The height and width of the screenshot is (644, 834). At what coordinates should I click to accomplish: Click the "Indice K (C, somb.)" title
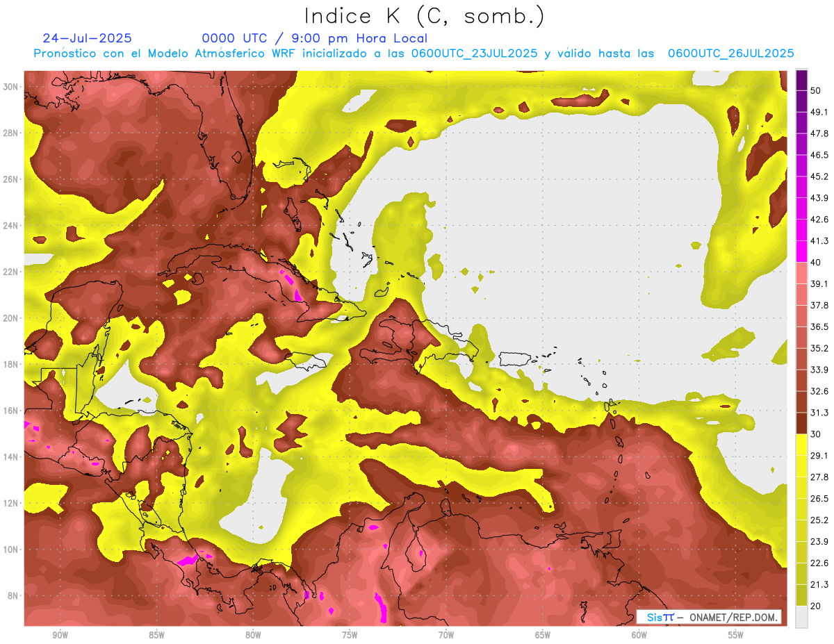click(x=425, y=17)
